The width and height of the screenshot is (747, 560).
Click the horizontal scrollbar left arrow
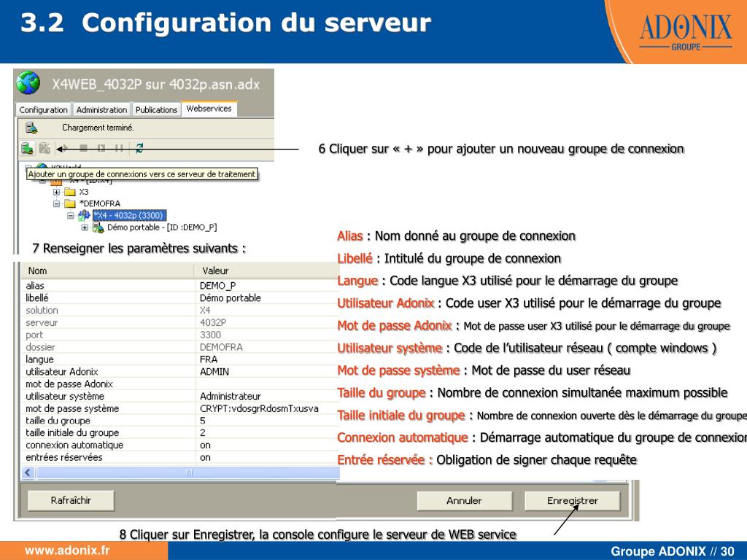tap(28, 472)
